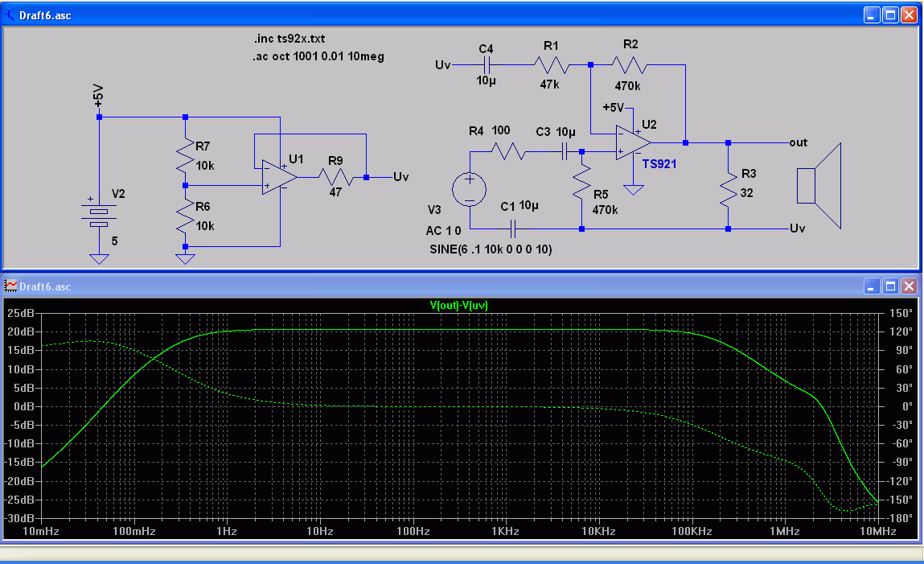Click the V2 battery voltage source symbol
Viewport: 924px width, 564px height.
click(x=99, y=215)
